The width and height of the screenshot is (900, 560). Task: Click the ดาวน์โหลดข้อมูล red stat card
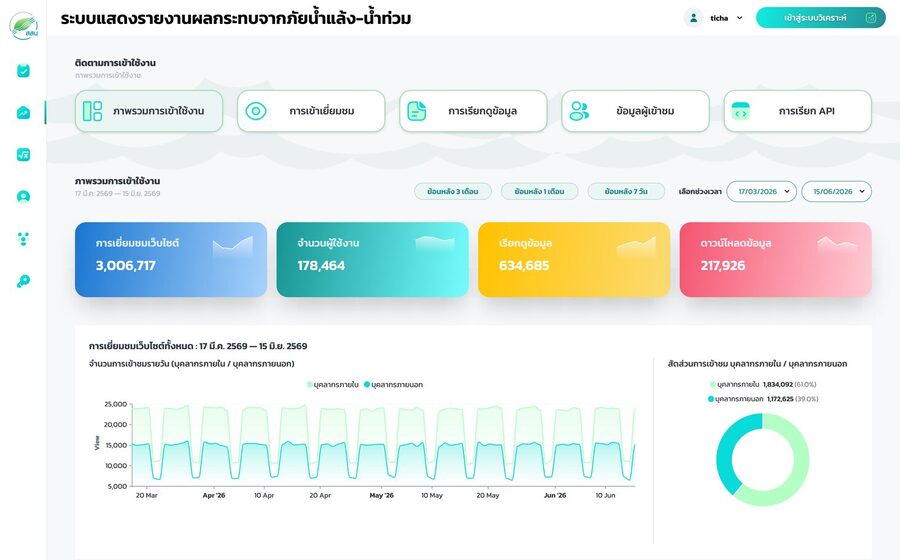[x=775, y=259]
